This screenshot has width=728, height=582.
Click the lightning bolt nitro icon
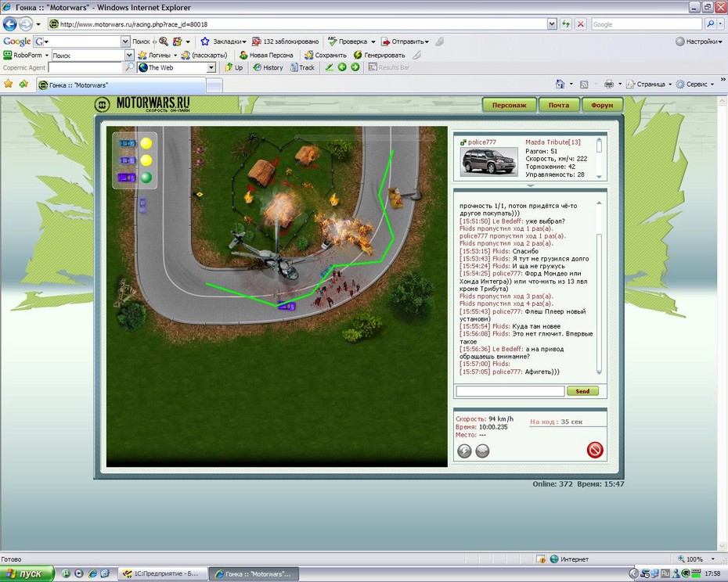pos(464,451)
